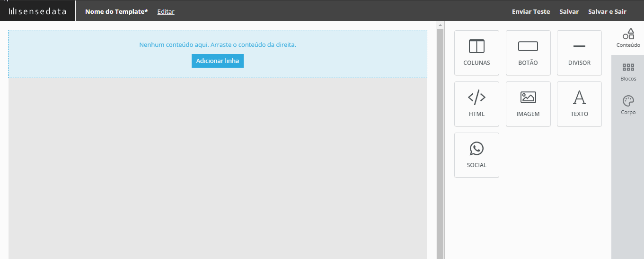This screenshot has height=259, width=644.
Task: Select the Texto content block
Action: pyautogui.click(x=579, y=104)
